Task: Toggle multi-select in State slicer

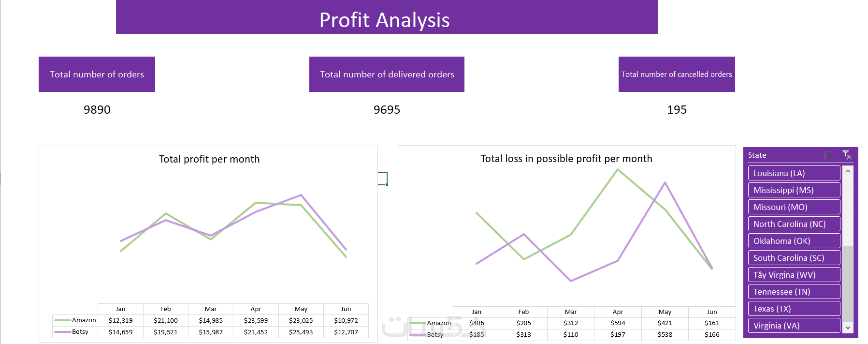Action: pos(828,155)
